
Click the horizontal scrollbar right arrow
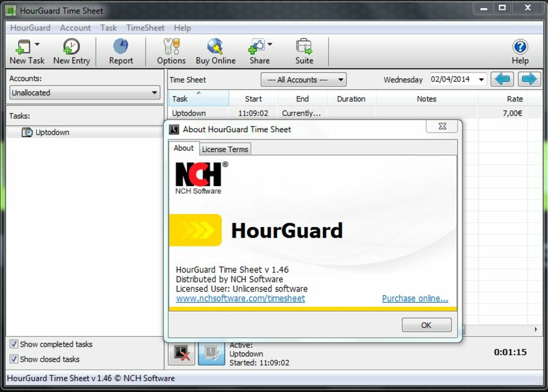(x=536, y=329)
